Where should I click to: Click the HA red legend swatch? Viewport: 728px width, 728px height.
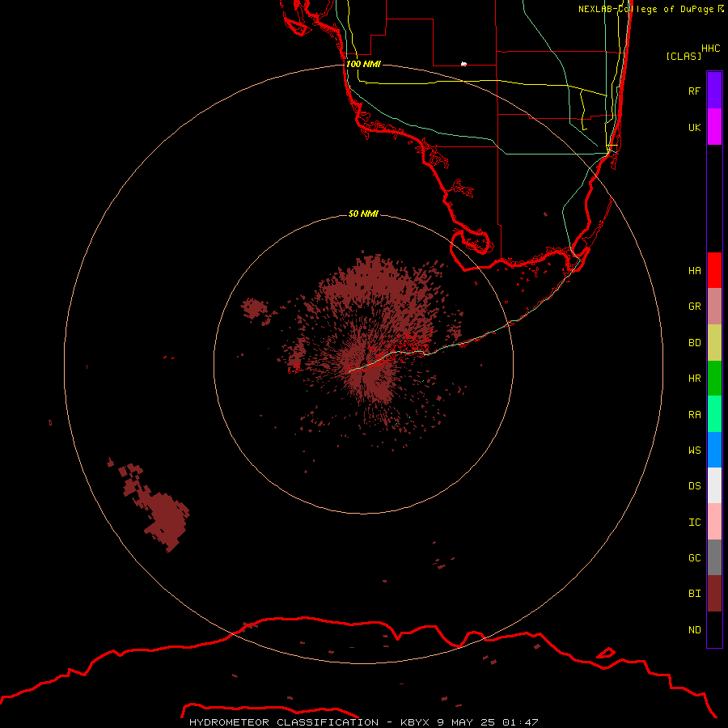714,270
